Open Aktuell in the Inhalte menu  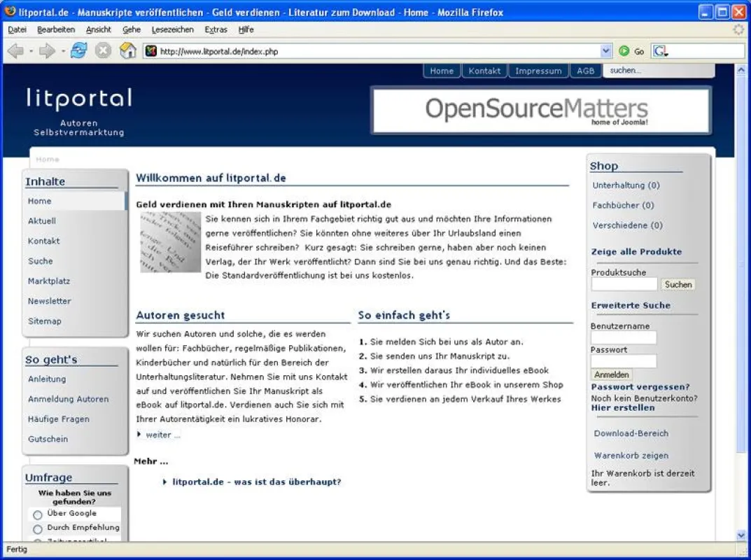pos(42,220)
